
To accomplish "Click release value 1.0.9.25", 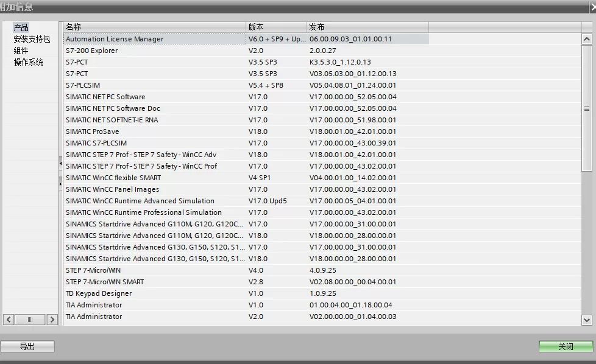I will coord(323,294).
